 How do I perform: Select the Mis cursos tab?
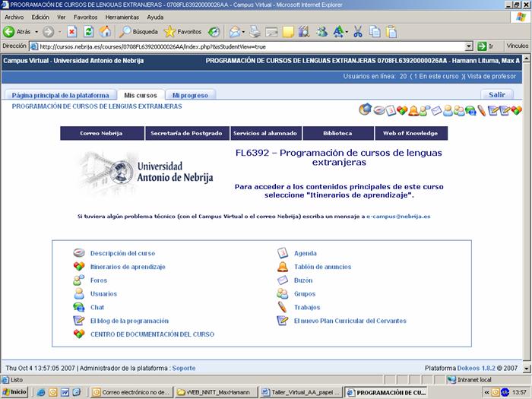pyautogui.click(x=141, y=95)
